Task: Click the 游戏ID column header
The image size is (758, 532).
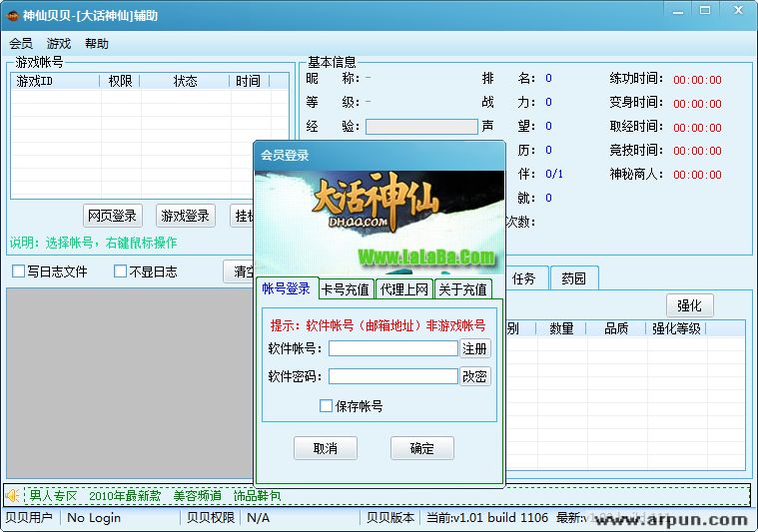Action: (x=55, y=81)
